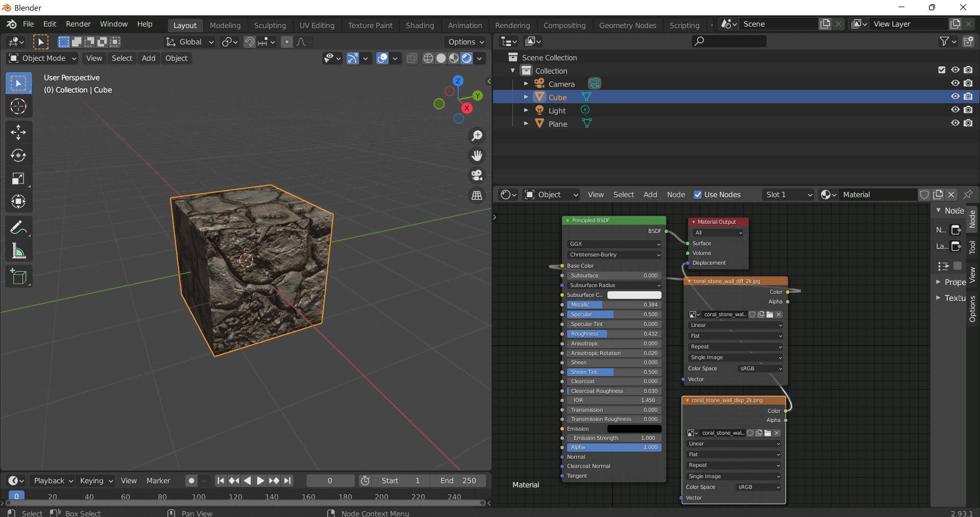Viewport: 980px width, 517px height.
Task: Click the Play animation button
Action: (260, 481)
